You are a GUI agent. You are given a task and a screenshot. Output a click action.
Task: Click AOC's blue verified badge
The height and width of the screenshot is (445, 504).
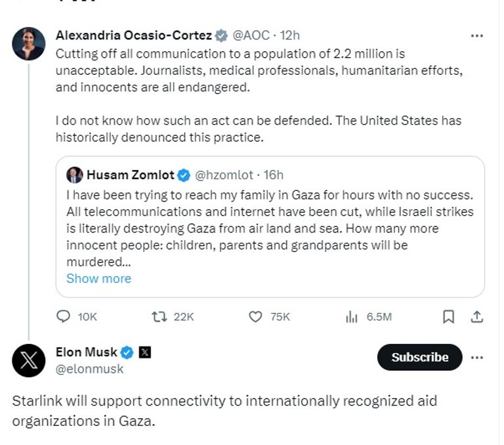pyautogui.click(x=222, y=35)
